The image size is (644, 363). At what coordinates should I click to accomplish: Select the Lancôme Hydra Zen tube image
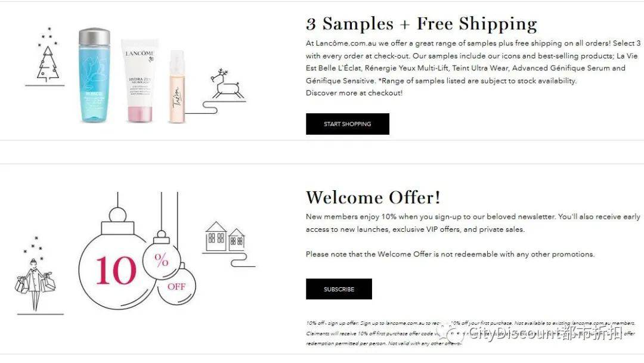[140, 81]
